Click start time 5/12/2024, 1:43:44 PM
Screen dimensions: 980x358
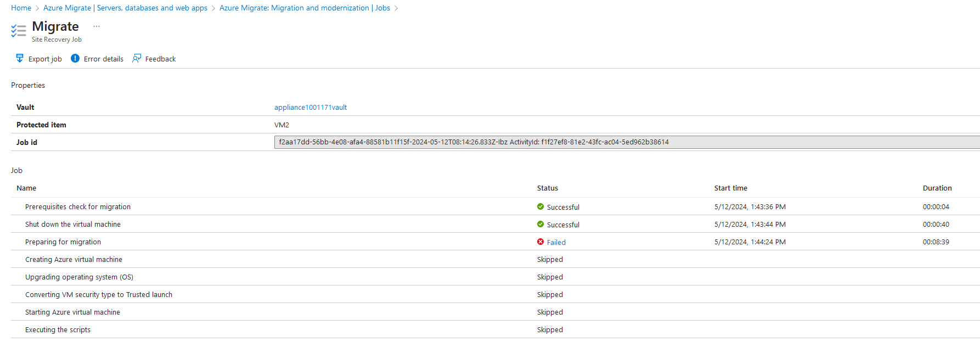750,225
